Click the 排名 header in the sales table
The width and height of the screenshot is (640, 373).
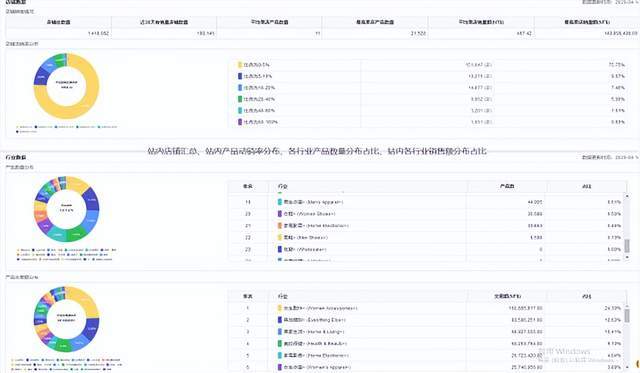248,296
